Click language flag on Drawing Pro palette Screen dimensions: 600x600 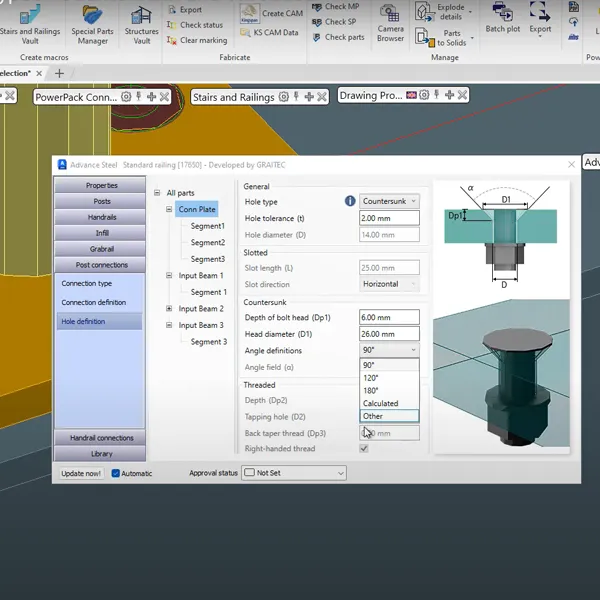click(x=411, y=95)
